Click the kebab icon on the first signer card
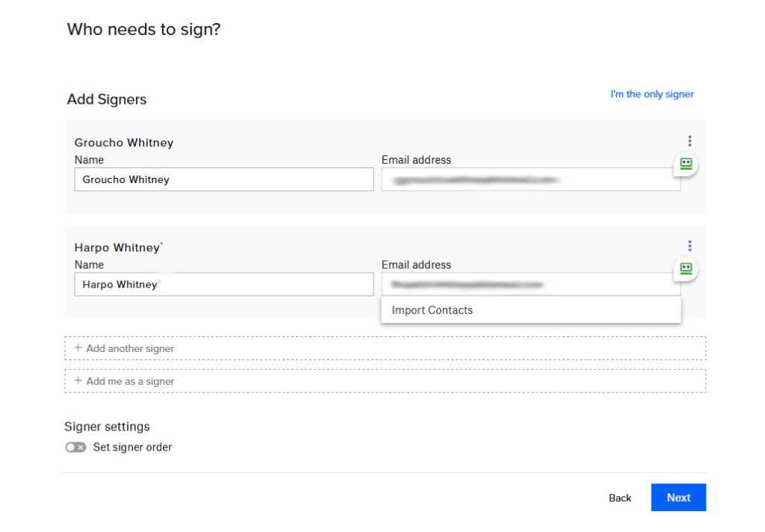765x532 pixels. pyautogui.click(x=690, y=140)
